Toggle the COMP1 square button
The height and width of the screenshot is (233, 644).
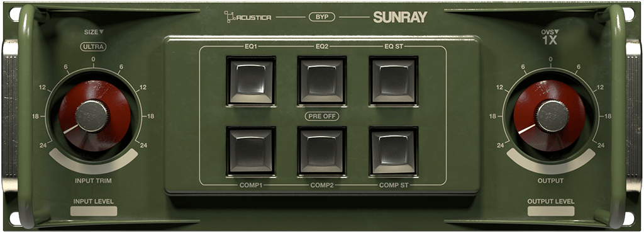(250, 151)
